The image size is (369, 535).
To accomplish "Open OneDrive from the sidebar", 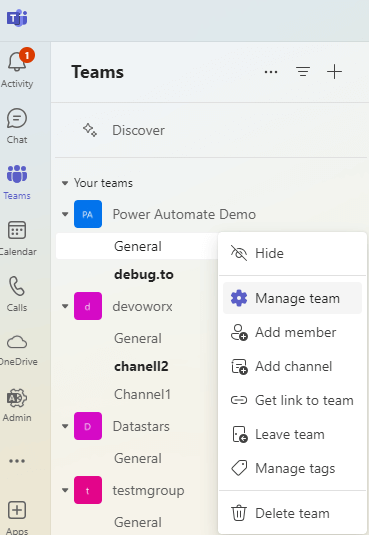I will pos(17,350).
